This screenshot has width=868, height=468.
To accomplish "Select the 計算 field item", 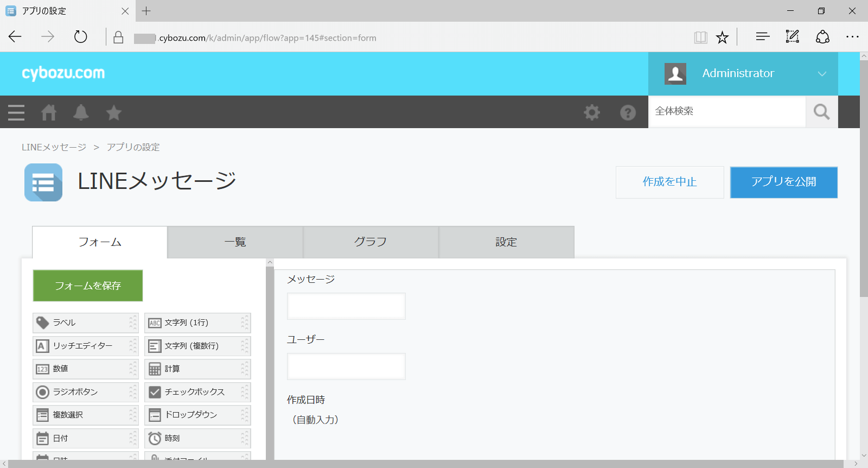I will (197, 369).
